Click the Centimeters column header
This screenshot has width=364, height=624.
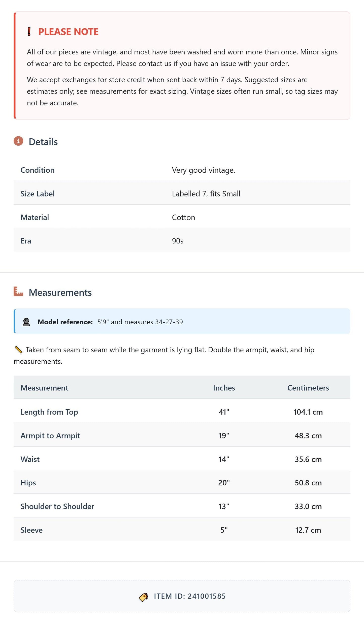[x=308, y=388]
